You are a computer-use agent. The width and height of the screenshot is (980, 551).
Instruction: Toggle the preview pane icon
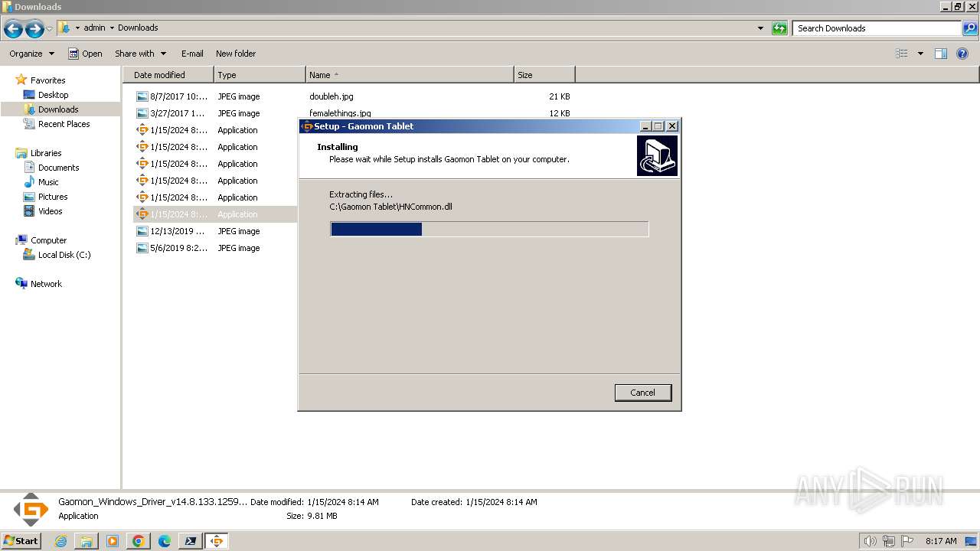[x=941, y=54]
